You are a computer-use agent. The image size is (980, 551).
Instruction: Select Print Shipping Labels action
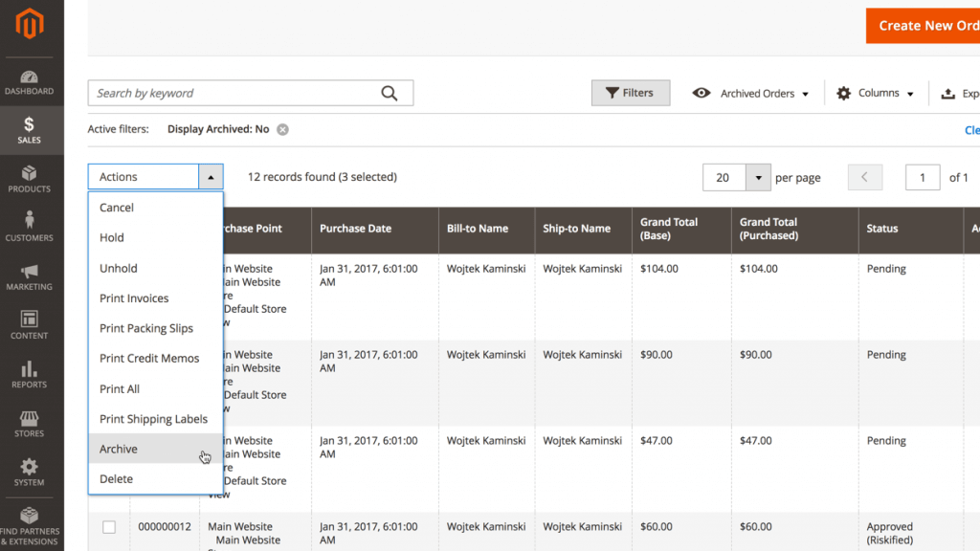tap(153, 419)
